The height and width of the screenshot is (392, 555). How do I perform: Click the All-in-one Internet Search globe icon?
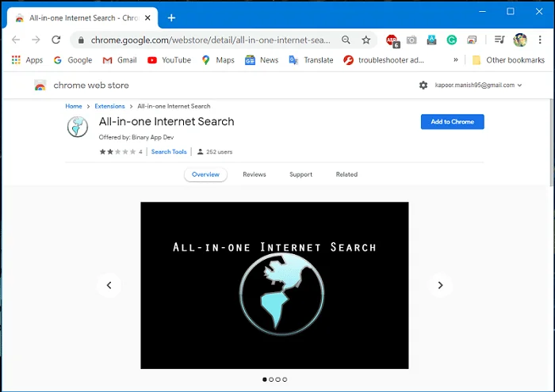pyautogui.click(x=78, y=127)
